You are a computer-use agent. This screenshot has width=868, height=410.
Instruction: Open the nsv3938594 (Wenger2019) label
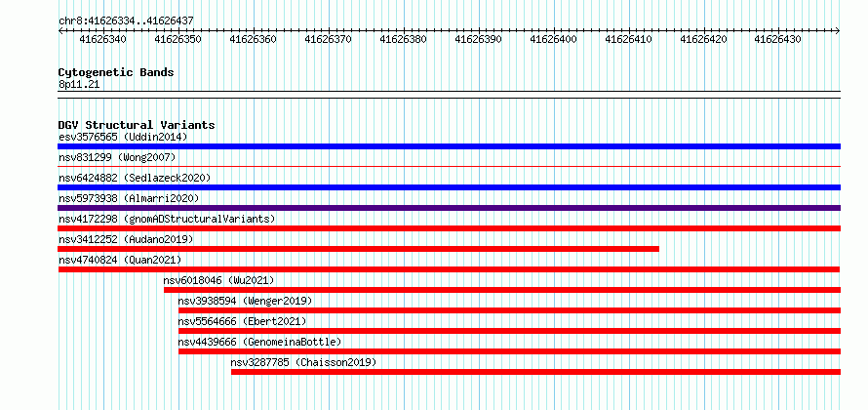(x=245, y=301)
